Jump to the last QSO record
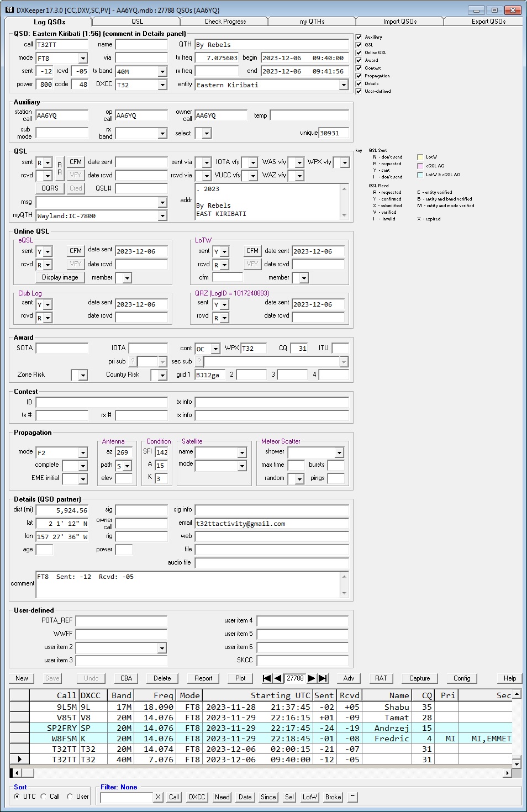Image resolution: width=527 pixels, height=812 pixels. 323,678
